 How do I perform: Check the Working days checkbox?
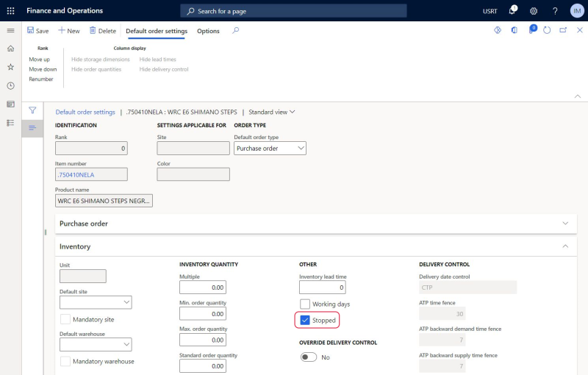[x=305, y=304]
